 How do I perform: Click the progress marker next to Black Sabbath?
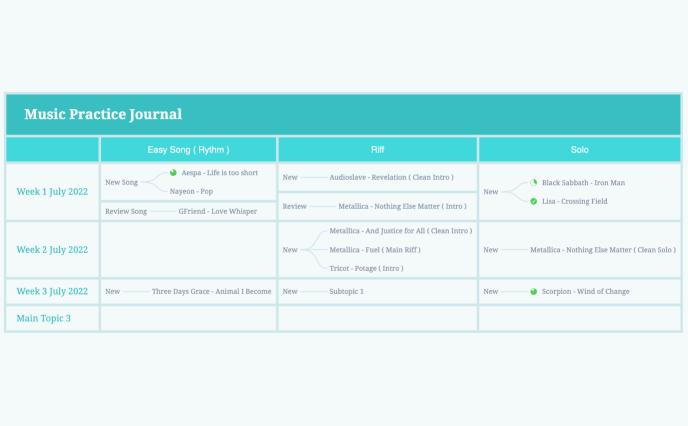[534, 183]
